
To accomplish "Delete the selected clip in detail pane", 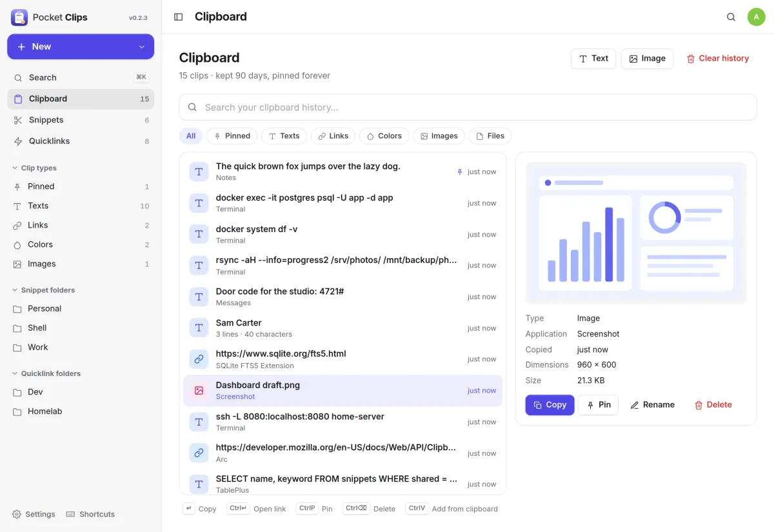I will 713,405.
